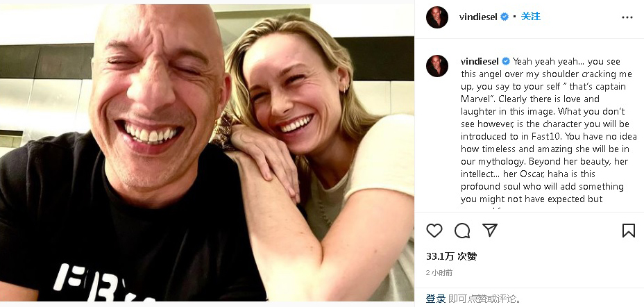
Task: Click the avatar beside the caption text
Action: [x=437, y=66]
